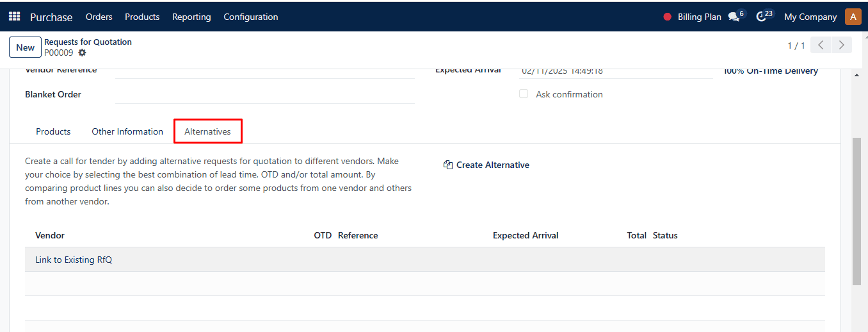This screenshot has width=868, height=332.
Task: Sort by the OTD column header
Action: (x=323, y=235)
